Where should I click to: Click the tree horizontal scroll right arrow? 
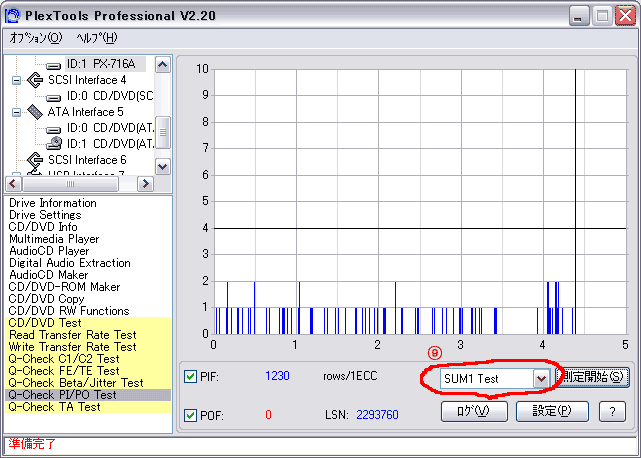coord(145,184)
